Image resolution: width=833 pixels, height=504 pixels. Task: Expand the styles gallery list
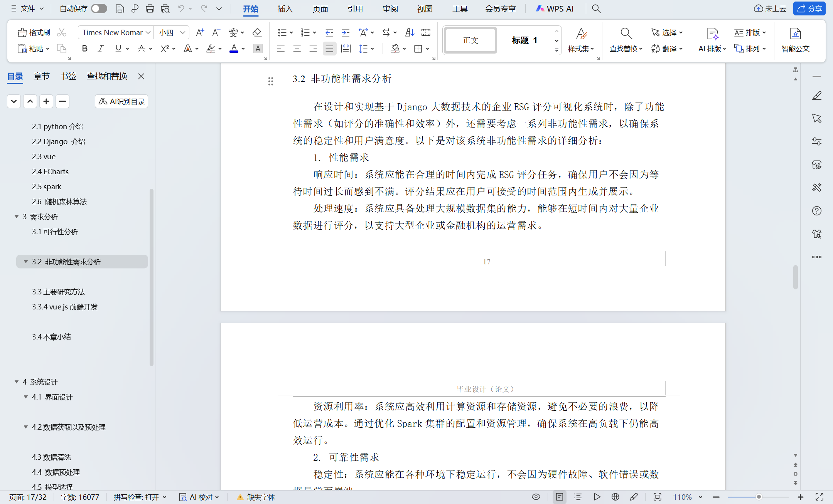[x=556, y=50]
